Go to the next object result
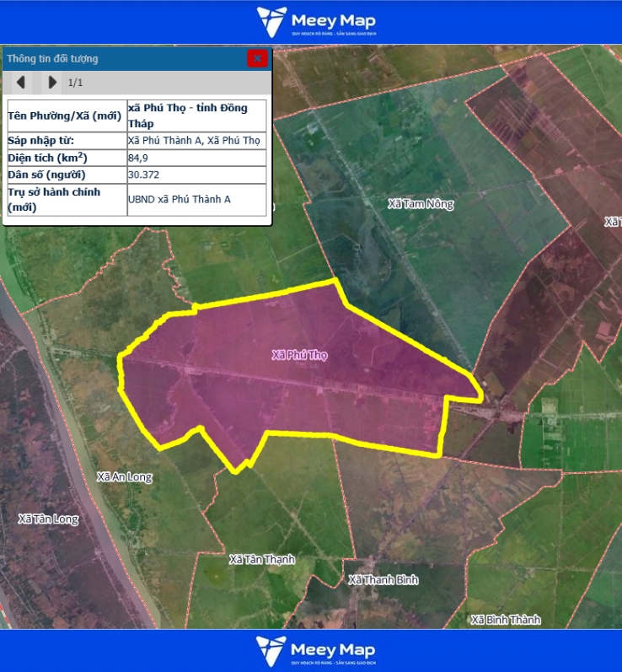 pyautogui.click(x=52, y=83)
